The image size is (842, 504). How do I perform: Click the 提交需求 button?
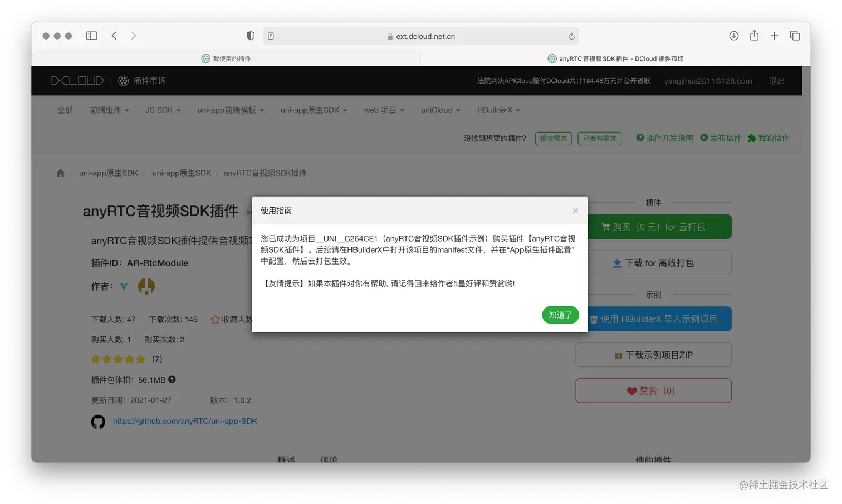pyautogui.click(x=554, y=139)
